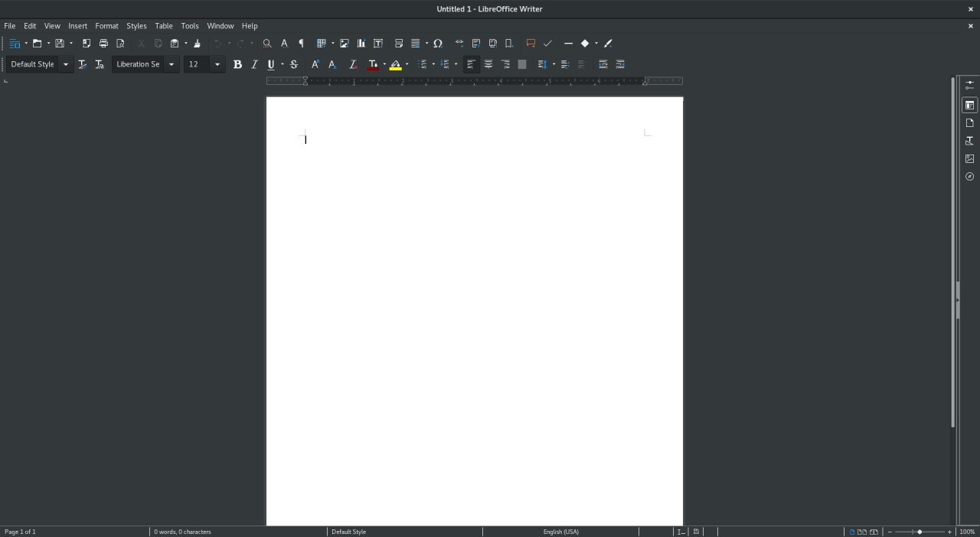Click the Spelling check icon

pos(284,44)
